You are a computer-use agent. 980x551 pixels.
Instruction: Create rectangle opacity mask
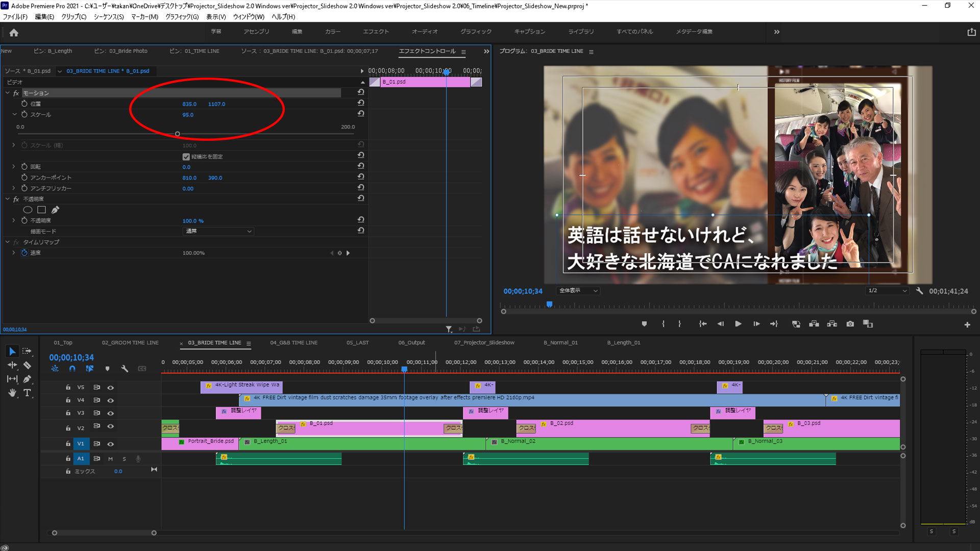(42, 210)
